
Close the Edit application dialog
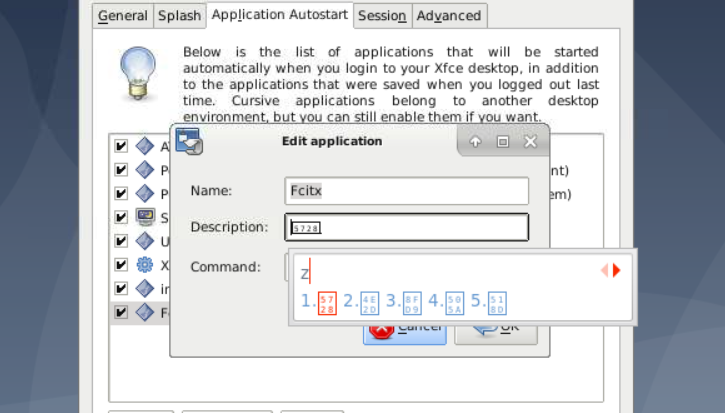point(530,142)
